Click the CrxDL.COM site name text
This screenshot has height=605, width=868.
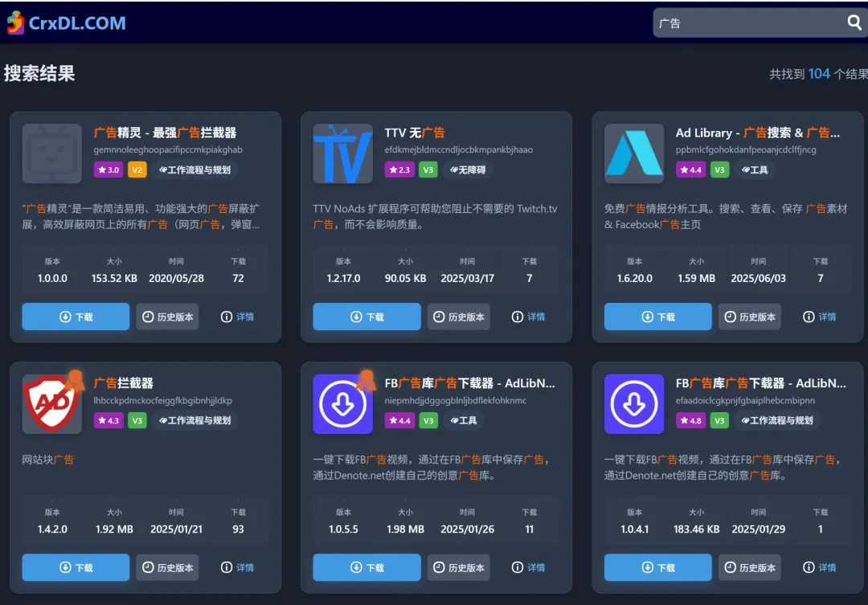pyautogui.click(x=77, y=22)
